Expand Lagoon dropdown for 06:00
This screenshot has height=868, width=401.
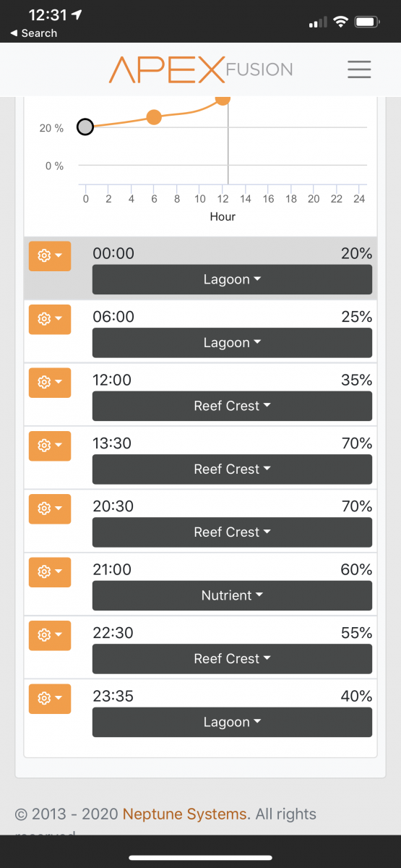pyautogui.click(x=232, y=343)
